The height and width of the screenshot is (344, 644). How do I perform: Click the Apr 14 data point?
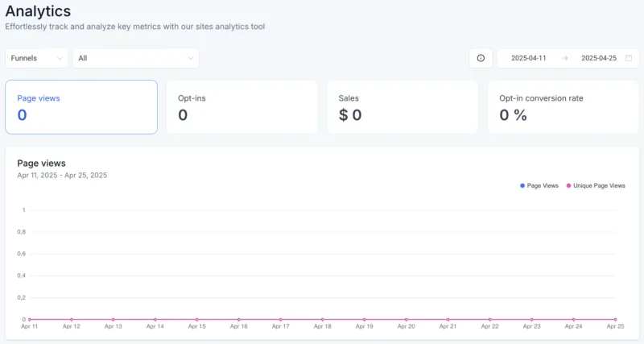(155, 320)
